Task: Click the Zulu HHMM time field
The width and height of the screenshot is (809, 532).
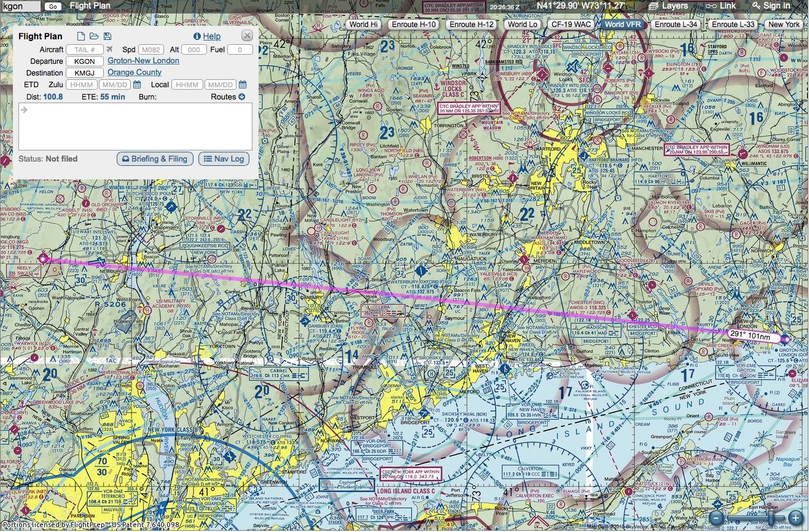Action: [x=81, y=85]
